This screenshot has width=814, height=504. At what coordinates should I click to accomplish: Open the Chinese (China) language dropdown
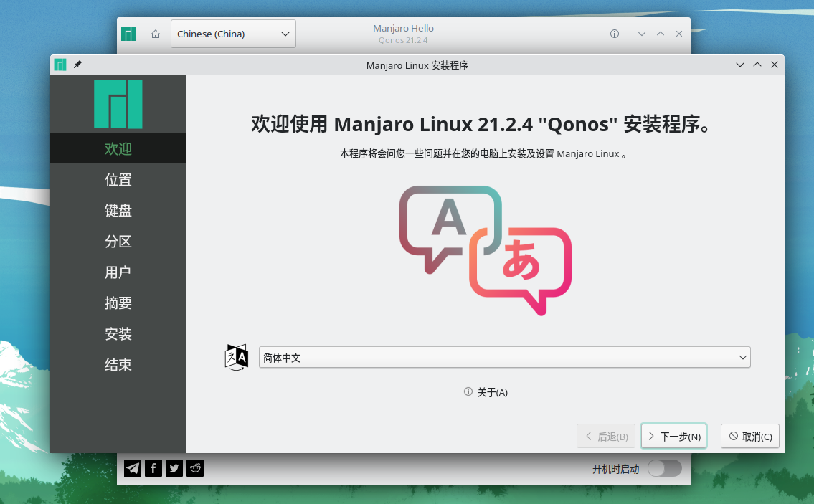(x=233, y=34)
